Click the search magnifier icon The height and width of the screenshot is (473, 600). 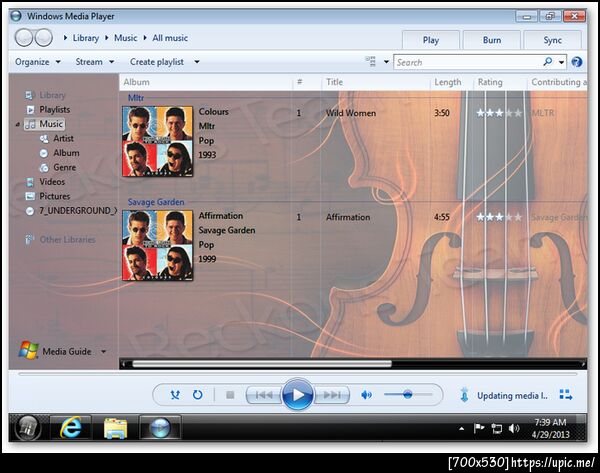(x=548, y=62)
